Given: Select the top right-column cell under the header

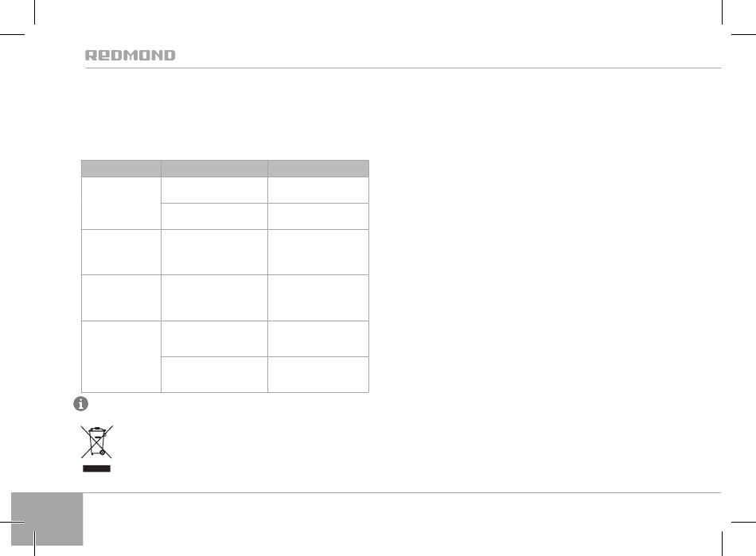Looking at the screenshot, I should tap(318, 190).
